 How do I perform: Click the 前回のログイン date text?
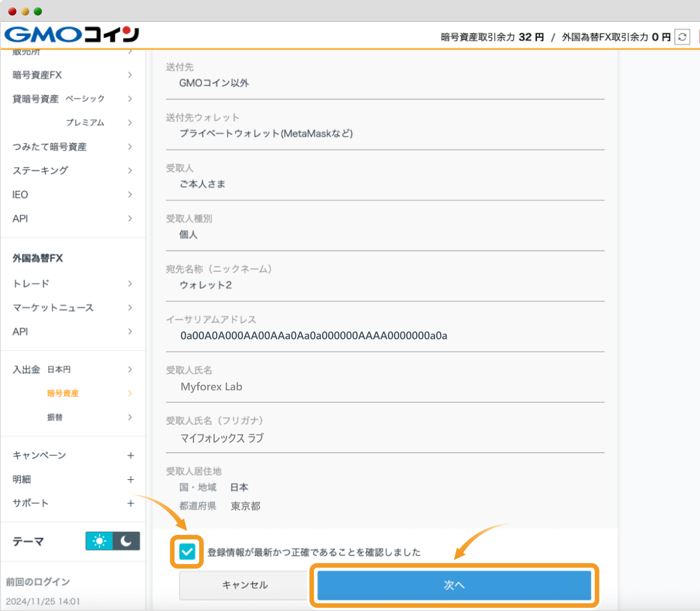coord(43,601)
